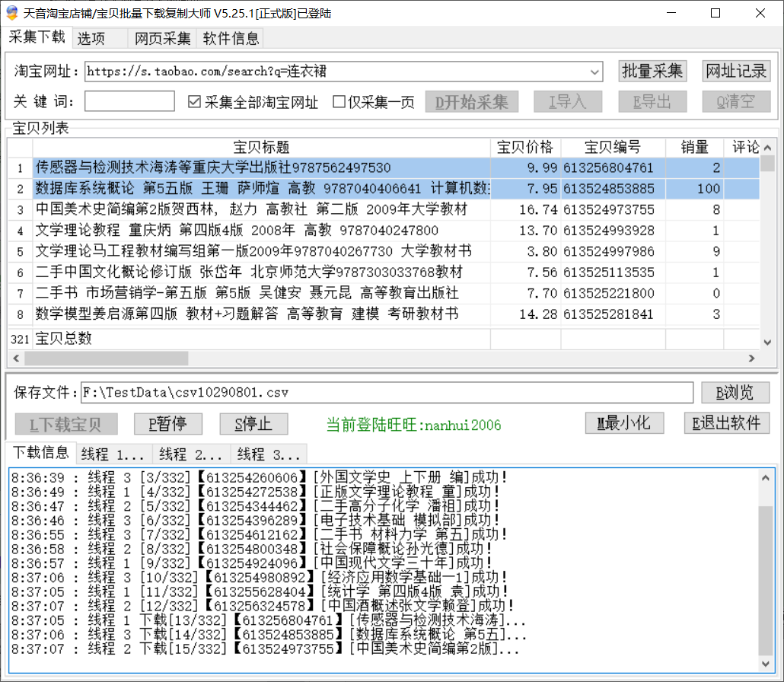Click the 批量采集 button

(652, 72)
